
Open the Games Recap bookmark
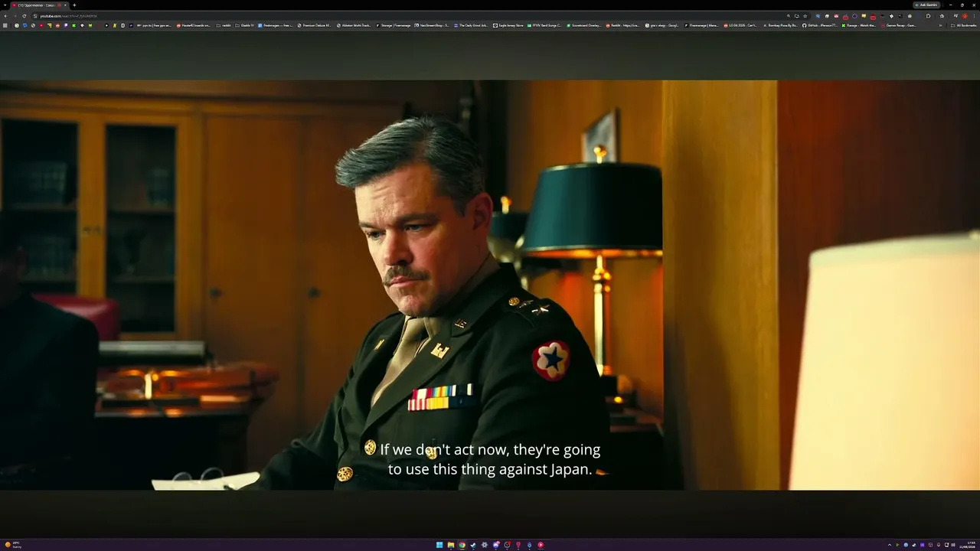click(900, 25)
